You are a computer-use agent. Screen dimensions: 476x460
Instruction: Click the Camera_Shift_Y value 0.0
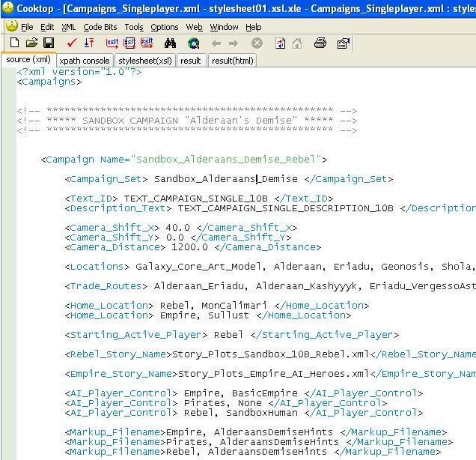pyautogui.click(x=174, y=237)
